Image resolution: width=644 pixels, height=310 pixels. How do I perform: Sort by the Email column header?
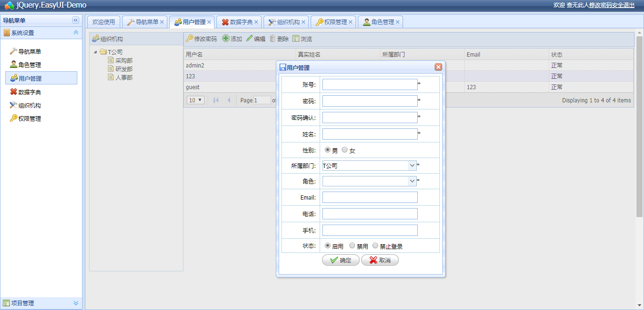507,54
